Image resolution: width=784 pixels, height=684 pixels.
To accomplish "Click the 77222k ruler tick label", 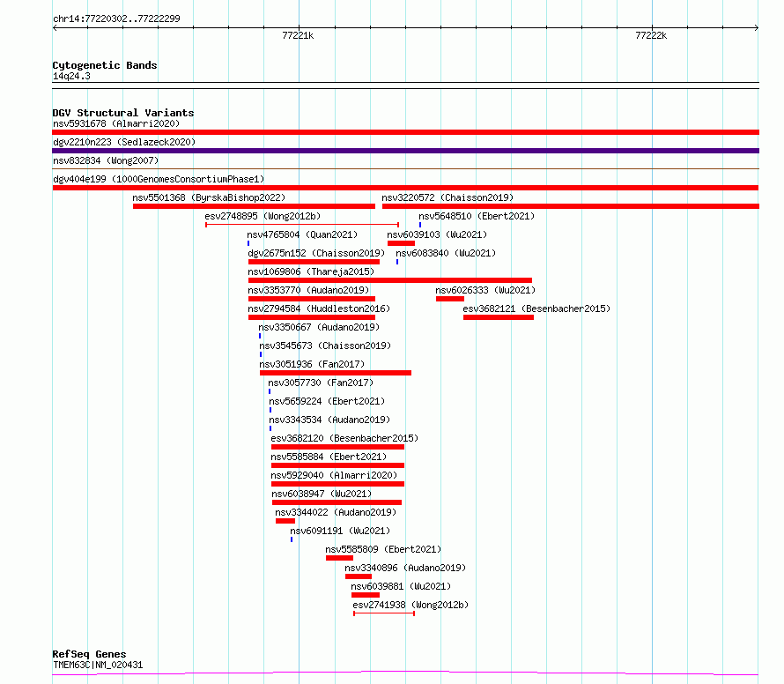I will point(651,35).
